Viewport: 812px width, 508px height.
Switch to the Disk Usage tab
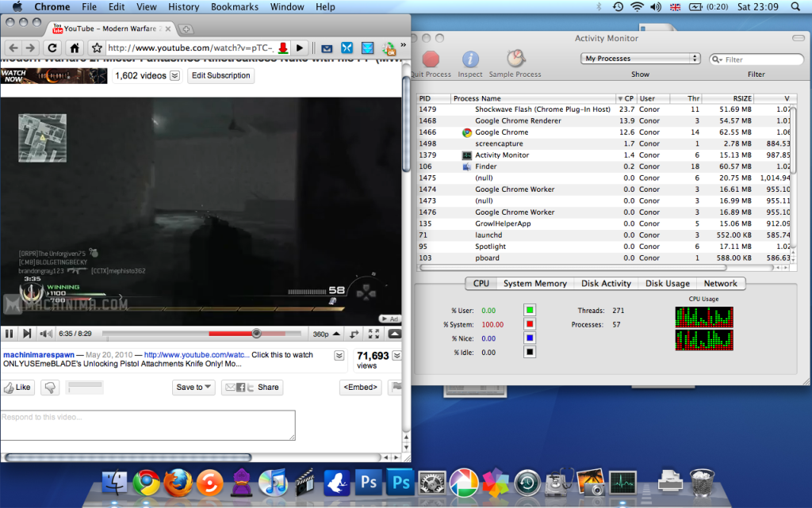click(x=668, y=284)
